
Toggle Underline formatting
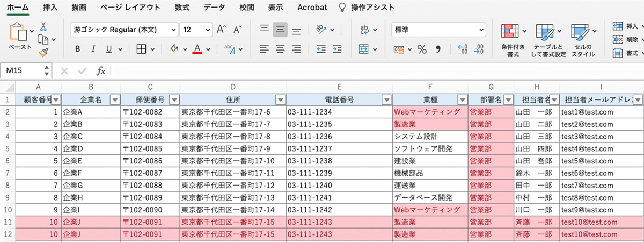[x=109, y=49]
